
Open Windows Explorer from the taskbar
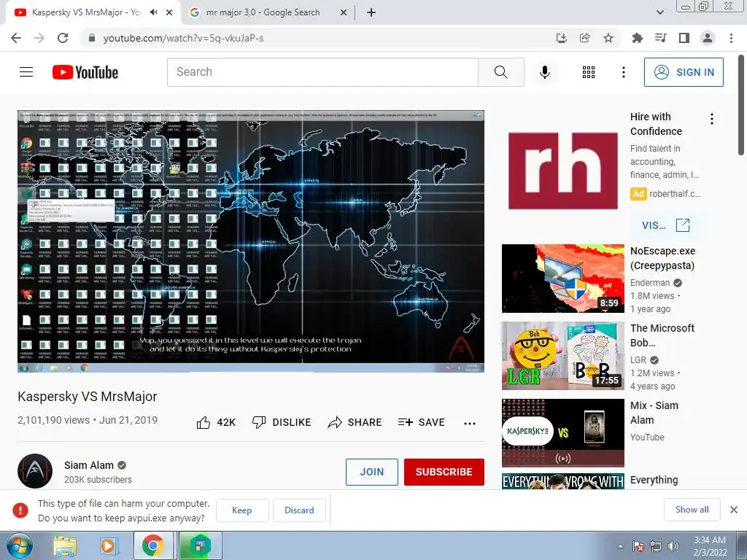[x=65, y=546]
